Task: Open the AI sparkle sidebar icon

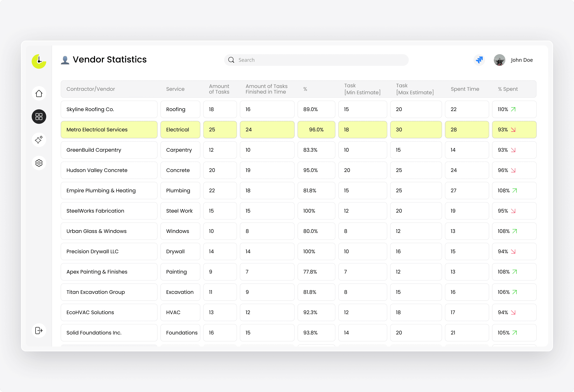Action: coord(39,140)
